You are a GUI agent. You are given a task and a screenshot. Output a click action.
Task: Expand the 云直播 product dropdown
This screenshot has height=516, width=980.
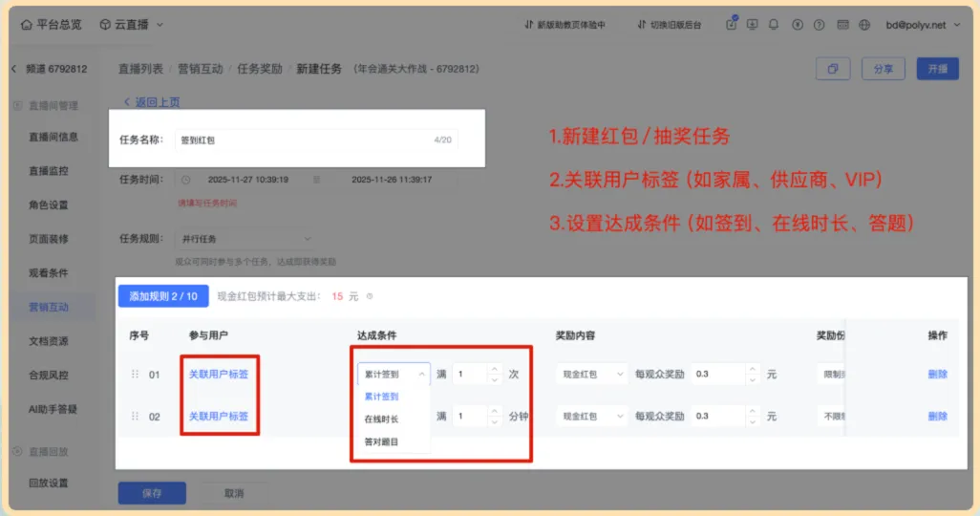(x=160, y=25)
